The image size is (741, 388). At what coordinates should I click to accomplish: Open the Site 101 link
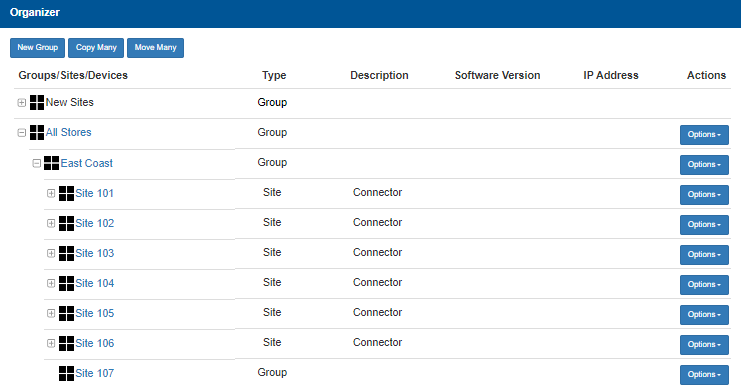click(x=95, y=193)
